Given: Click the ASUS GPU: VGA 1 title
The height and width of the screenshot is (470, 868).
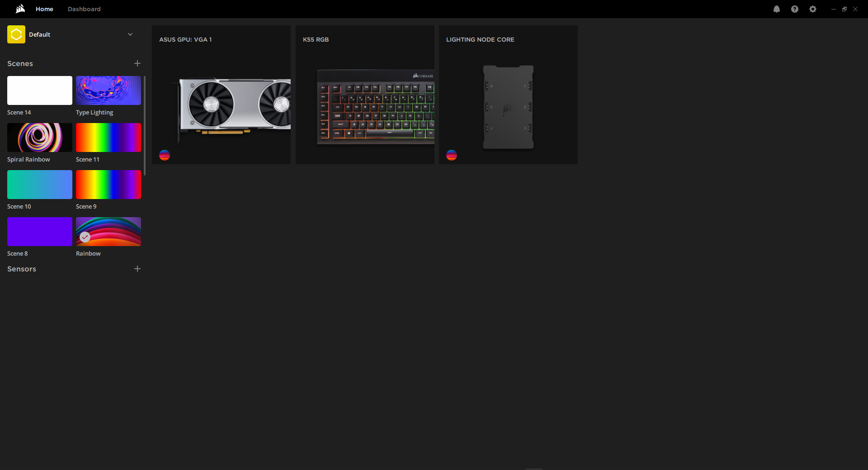Looking at the screenshot, I should [185, 39].
